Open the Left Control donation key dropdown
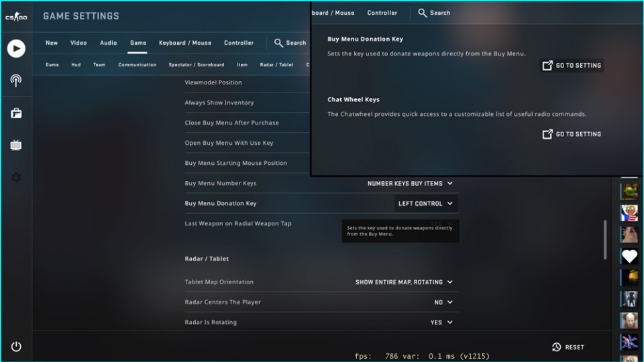Viewport: 644px width, 362px height. (425, 204)
